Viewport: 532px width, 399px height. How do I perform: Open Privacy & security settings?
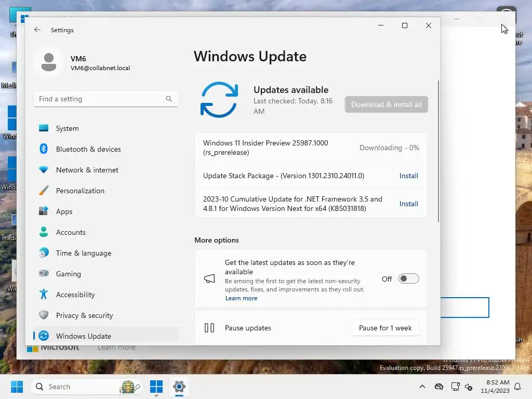click(x=106, y=315)
